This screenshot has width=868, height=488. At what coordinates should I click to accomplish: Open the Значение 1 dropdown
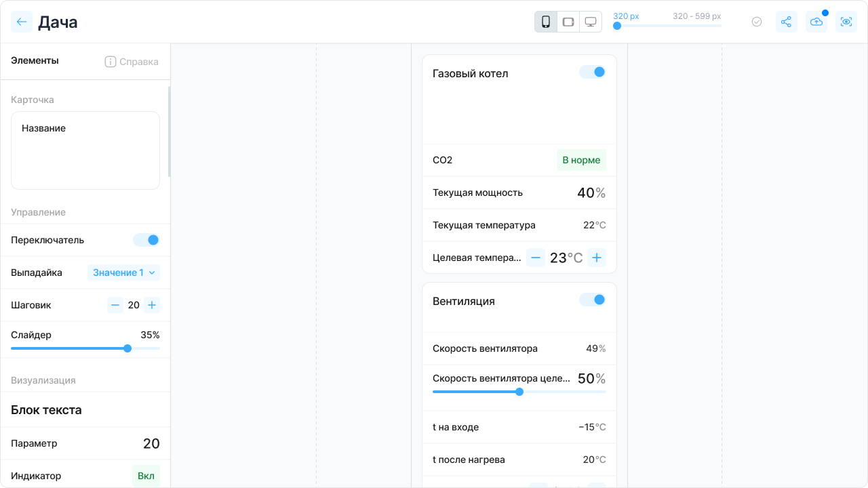[123, 272]
